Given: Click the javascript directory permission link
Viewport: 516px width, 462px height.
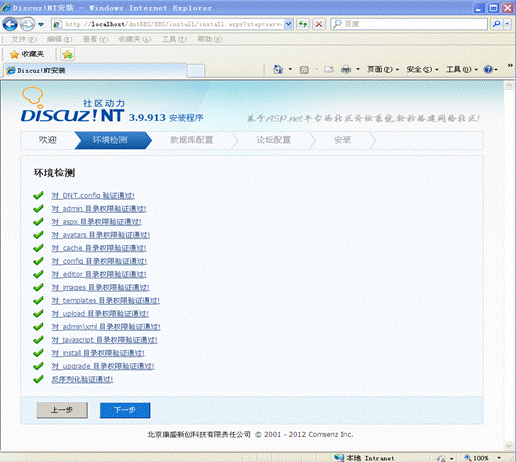Looking at the screenshot, I should [104, 340].
